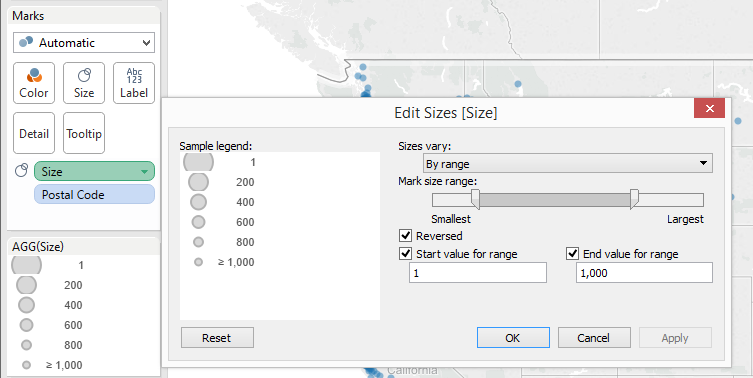This screenshot has width=753, height=378.
Task: Click the '600' value in sample legend
Action: pos(245,222)
